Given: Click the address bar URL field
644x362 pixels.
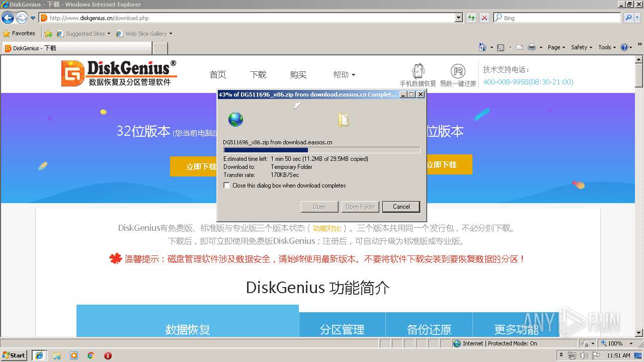Looking at the screenshot, I should pos(247,18).
